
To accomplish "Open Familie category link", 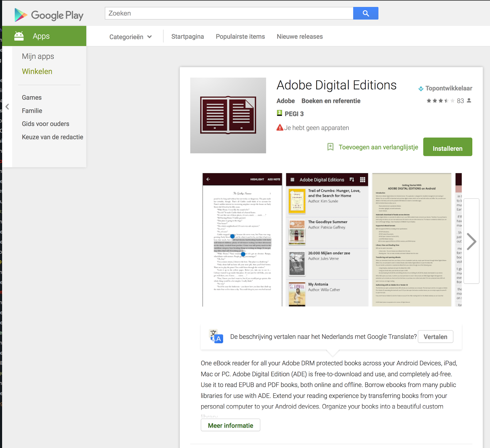I will pyautogui.click(x=32, y=110).
